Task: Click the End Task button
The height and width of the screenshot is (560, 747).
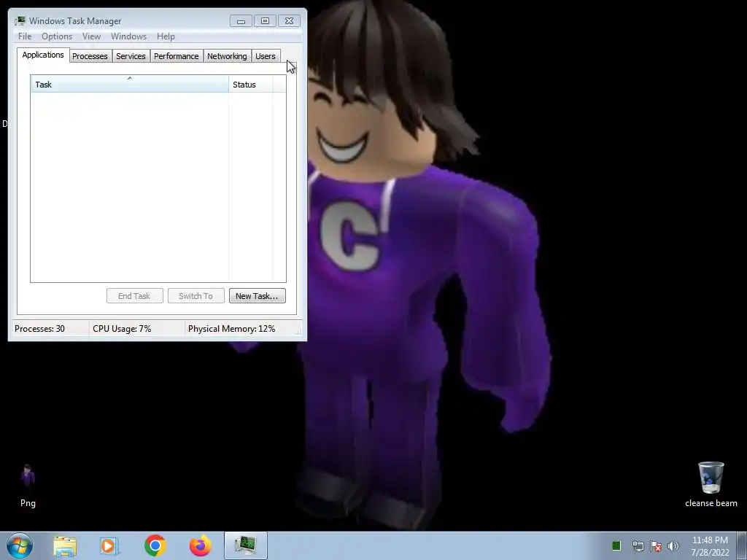Action: click(134, 296)
